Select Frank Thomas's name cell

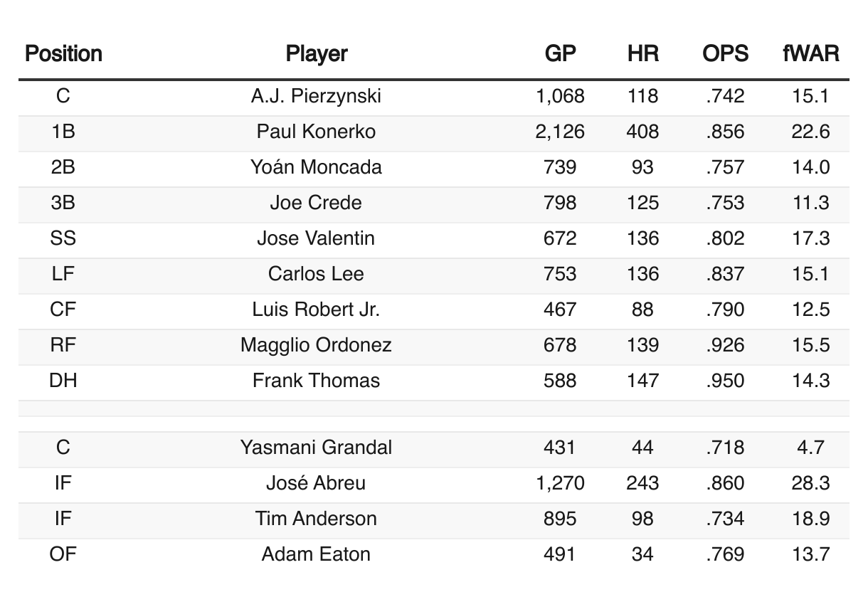[x=316, y=381]
